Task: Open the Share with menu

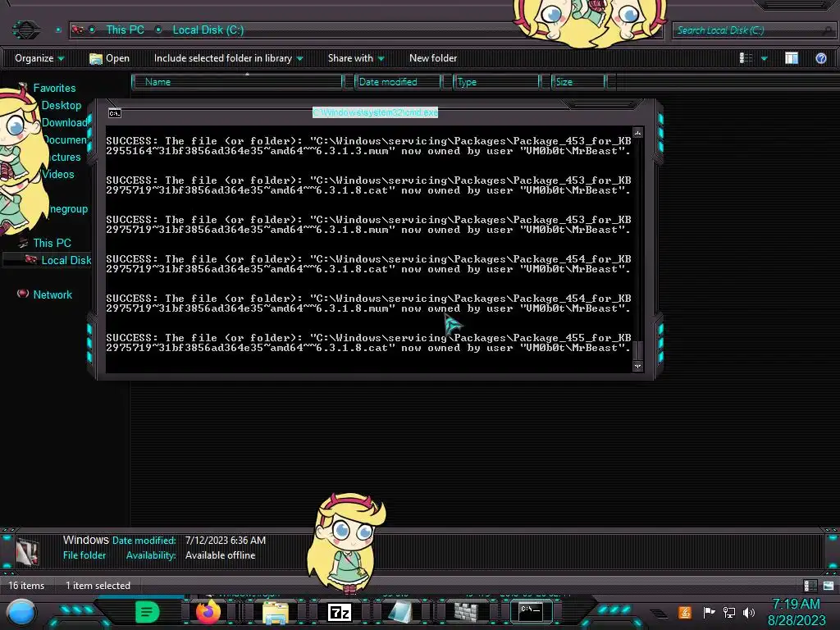Action: coord(356,58)
